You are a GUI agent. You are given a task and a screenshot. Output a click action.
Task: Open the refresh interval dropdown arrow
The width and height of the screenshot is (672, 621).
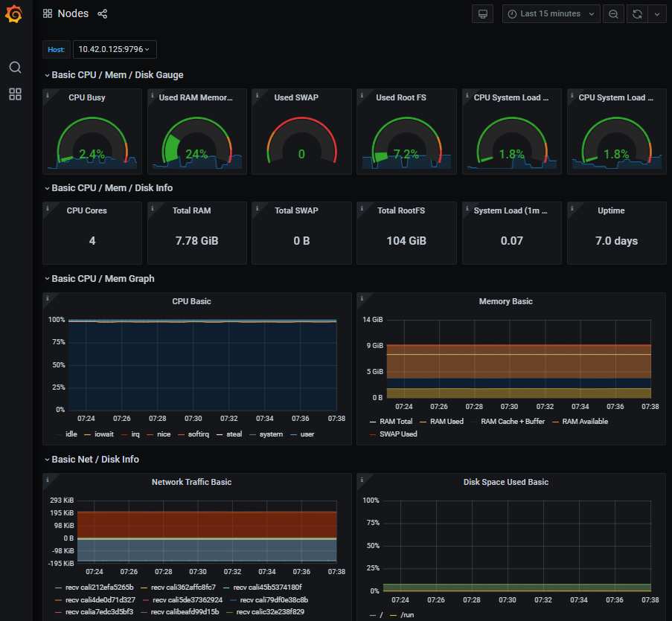[657, 13]
